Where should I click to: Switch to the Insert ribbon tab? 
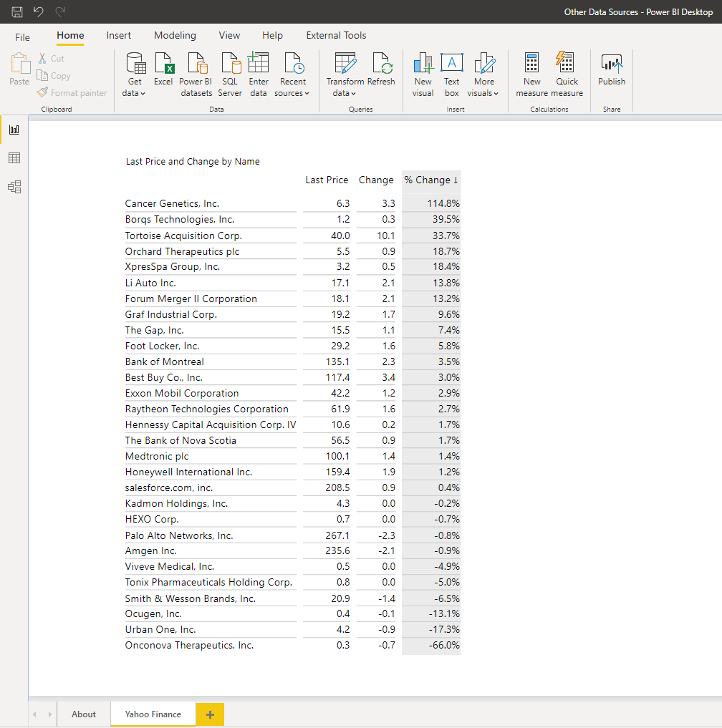coord(118,35)
